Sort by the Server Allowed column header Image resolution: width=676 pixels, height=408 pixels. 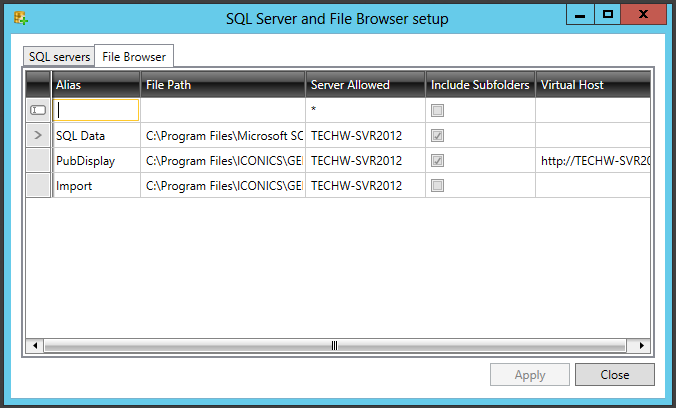pos(365,85)
